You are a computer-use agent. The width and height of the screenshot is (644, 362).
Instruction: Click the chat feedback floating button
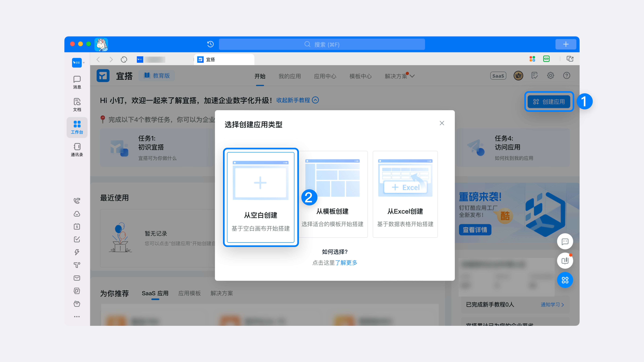[x=565, y=242]
